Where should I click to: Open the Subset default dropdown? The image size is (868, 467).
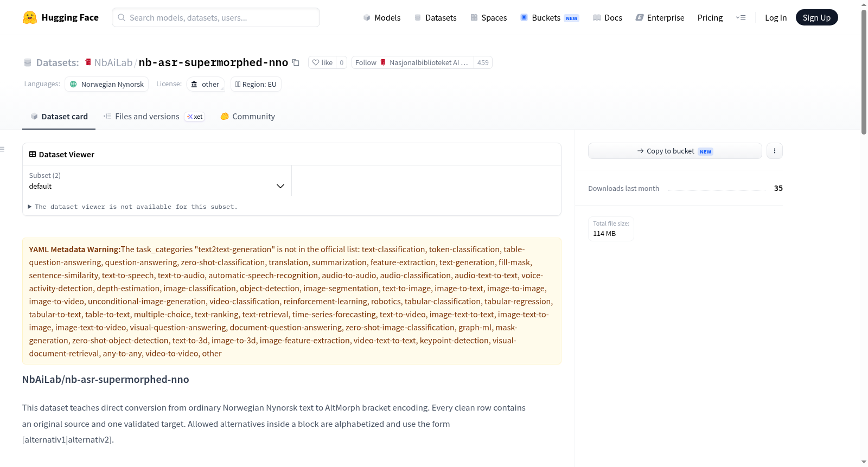click(x=157, y=181)
